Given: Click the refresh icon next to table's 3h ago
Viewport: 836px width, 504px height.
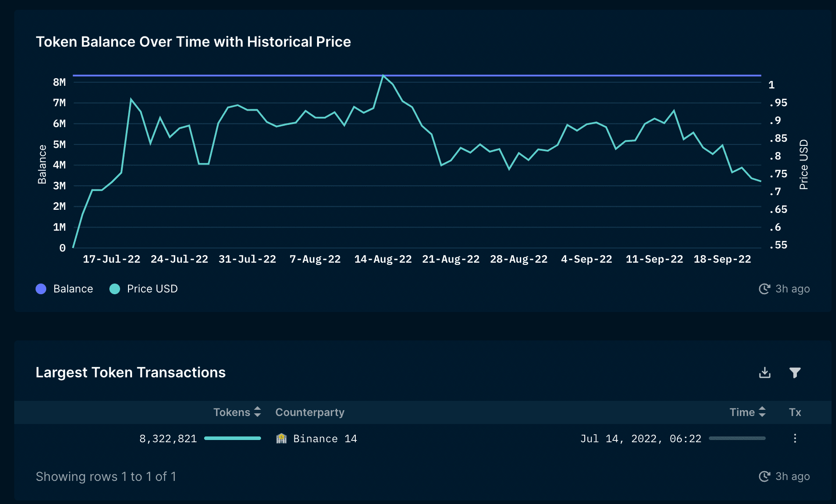Looking at the screenshot, I should 764,476.
